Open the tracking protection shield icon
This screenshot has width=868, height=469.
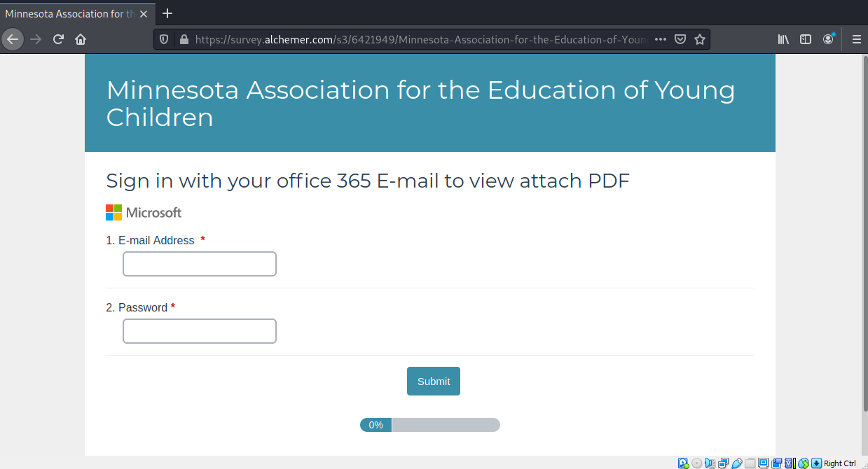[164, 39]
